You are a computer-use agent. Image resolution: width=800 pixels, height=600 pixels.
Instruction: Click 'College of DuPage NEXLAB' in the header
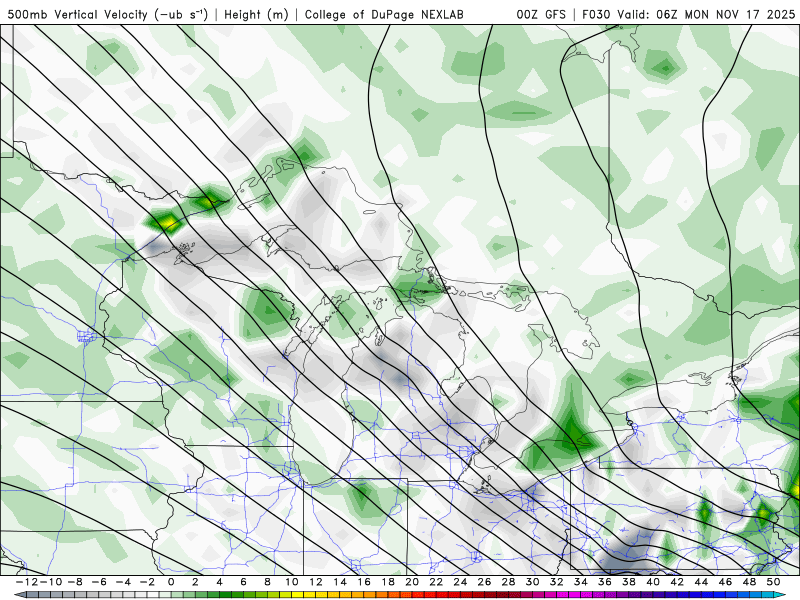pyautogui.click(x=384, y=14)
